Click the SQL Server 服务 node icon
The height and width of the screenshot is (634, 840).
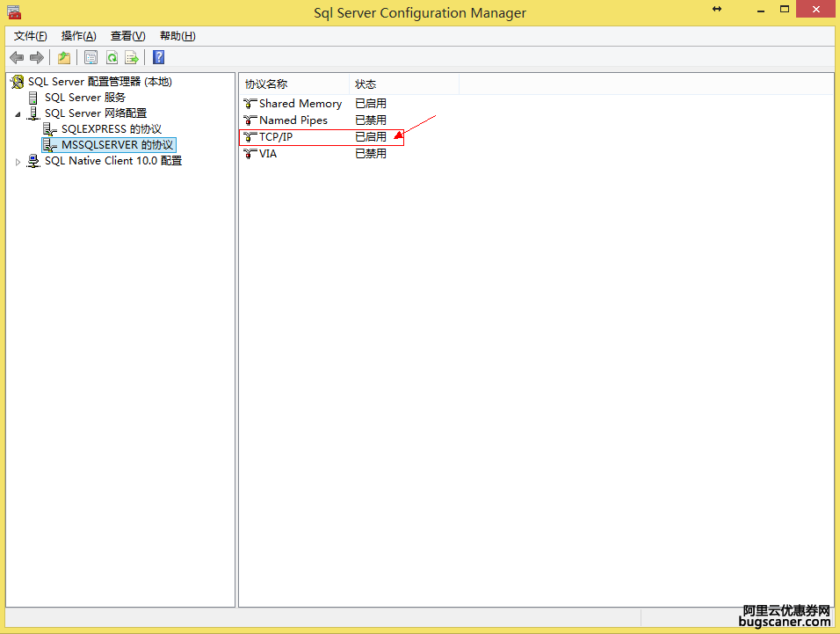(x=33, y=98)
